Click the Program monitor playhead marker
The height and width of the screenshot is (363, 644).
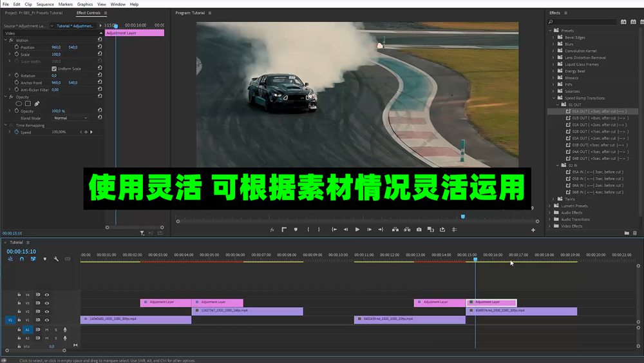pos(462,217)
